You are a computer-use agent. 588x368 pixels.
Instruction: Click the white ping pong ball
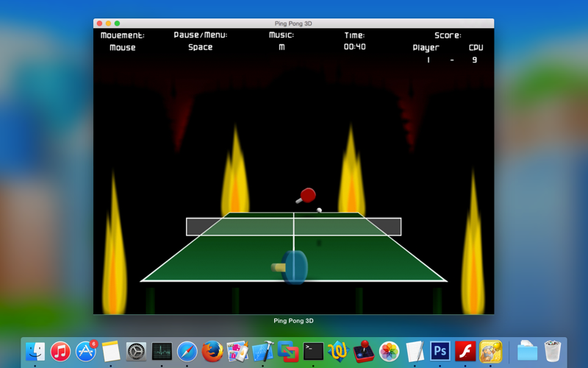[x=319, y=210]
